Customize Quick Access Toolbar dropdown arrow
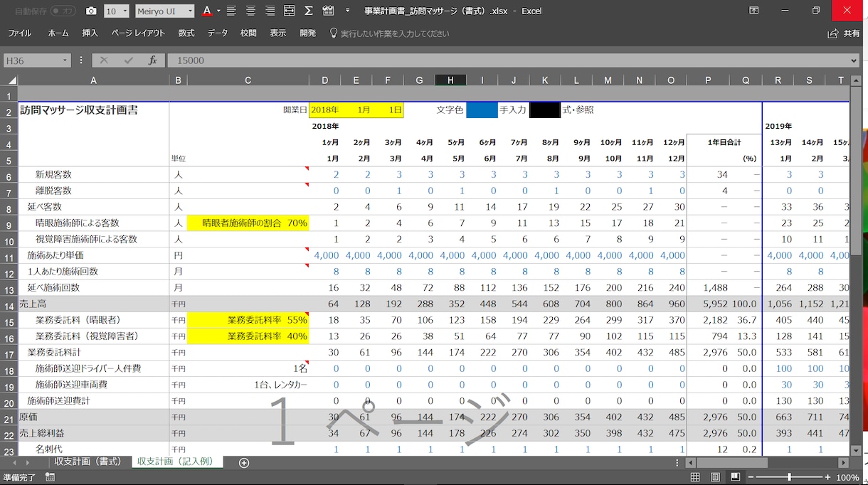868x485 pixels. click(x=347, y=11)
